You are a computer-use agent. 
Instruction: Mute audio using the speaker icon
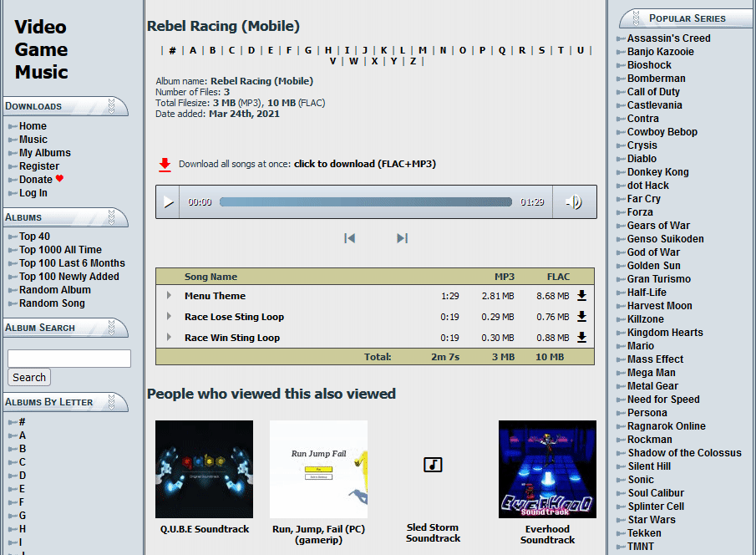click(x=573, y=202)
